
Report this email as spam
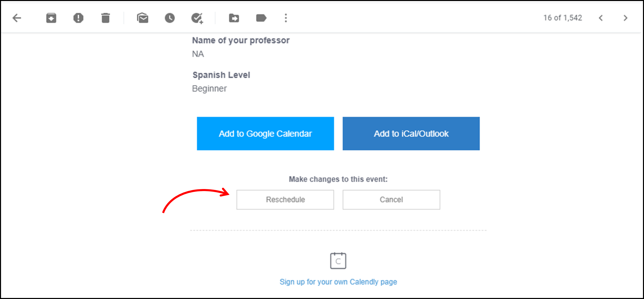coord(78,18)
